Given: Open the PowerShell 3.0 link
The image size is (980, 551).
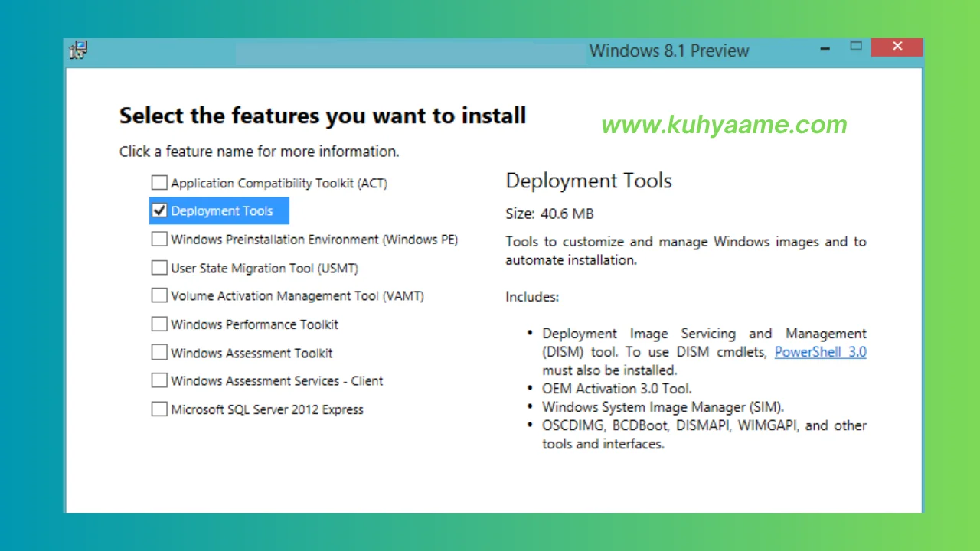Looking at the screenshot, I should click(820, 352).
